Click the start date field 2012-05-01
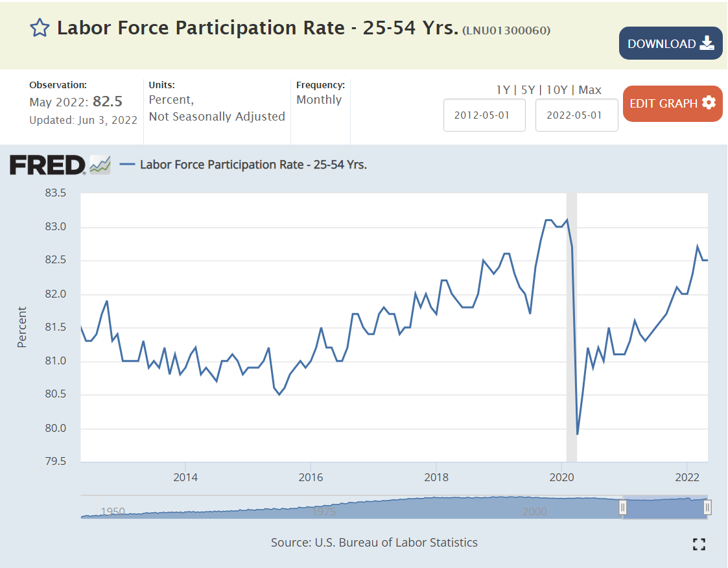This screenshot has width=728, height=568. (484, 115)
